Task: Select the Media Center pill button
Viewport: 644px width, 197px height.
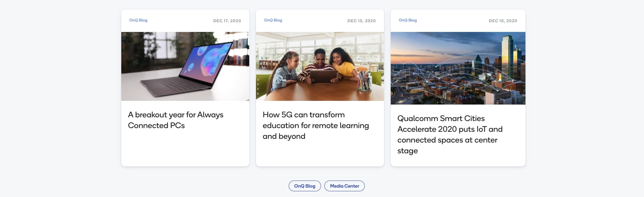Action: tap(345, 186)
